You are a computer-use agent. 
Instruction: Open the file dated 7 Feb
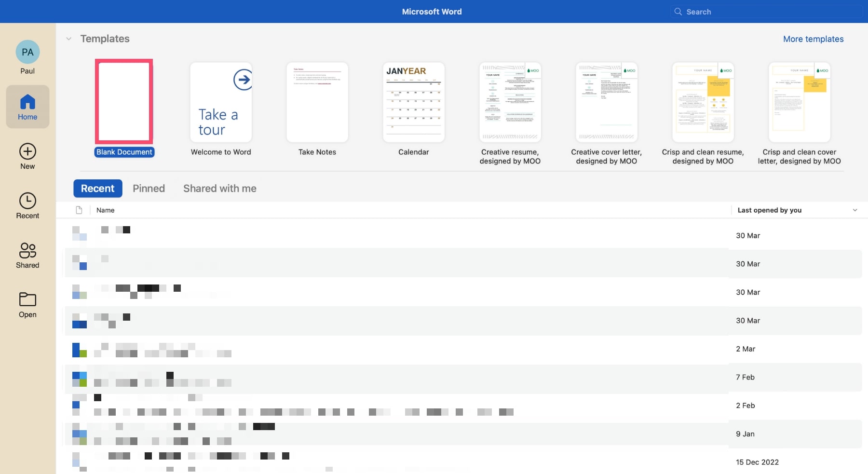463,377
